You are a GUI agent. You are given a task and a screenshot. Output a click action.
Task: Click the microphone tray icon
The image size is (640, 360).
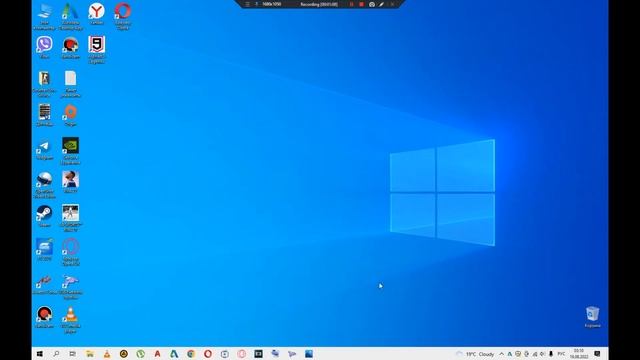[x=551, y=354]
